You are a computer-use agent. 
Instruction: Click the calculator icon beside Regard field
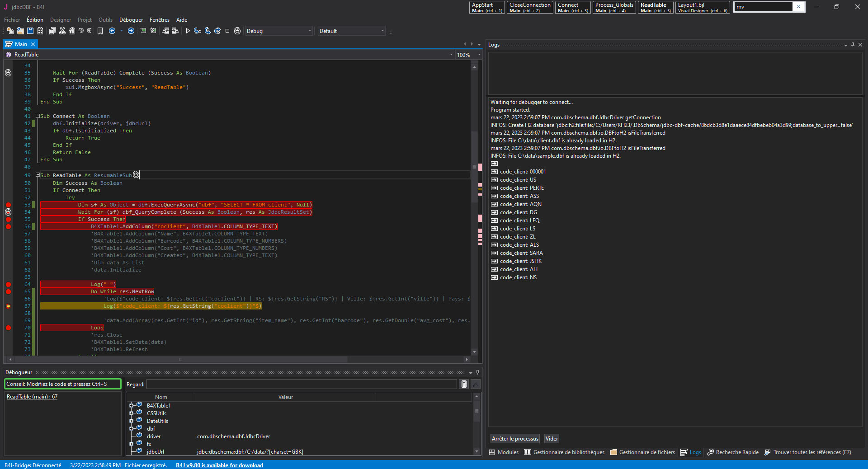(464, 384)
